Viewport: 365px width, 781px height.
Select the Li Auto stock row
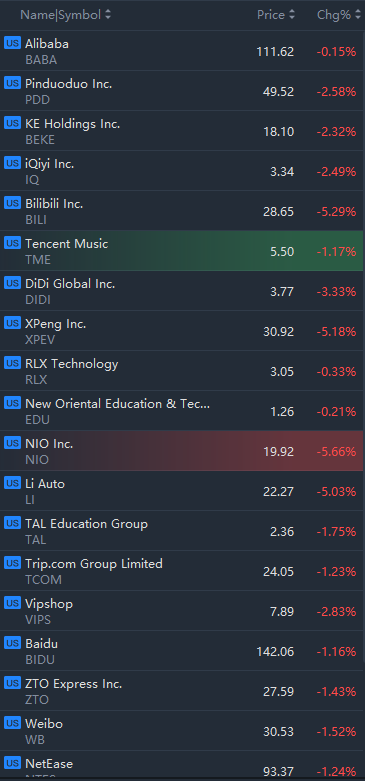(x=182, y=491)
